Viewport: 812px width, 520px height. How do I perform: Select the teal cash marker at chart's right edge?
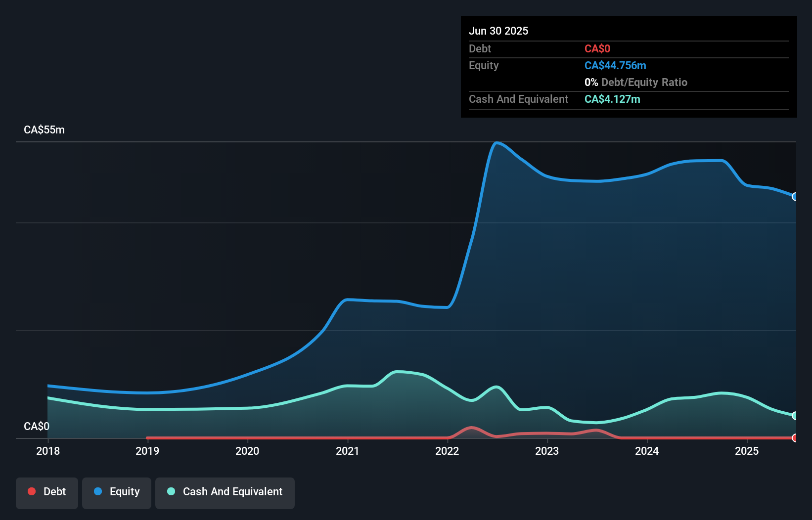(795, 416)
